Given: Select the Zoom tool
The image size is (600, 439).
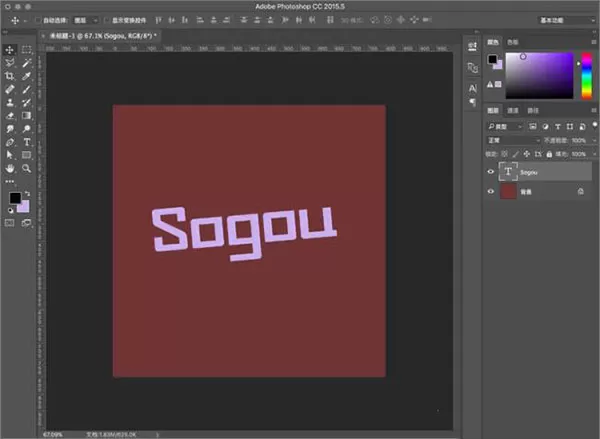Looking at the screenshot, I should [x=26, y=168].
